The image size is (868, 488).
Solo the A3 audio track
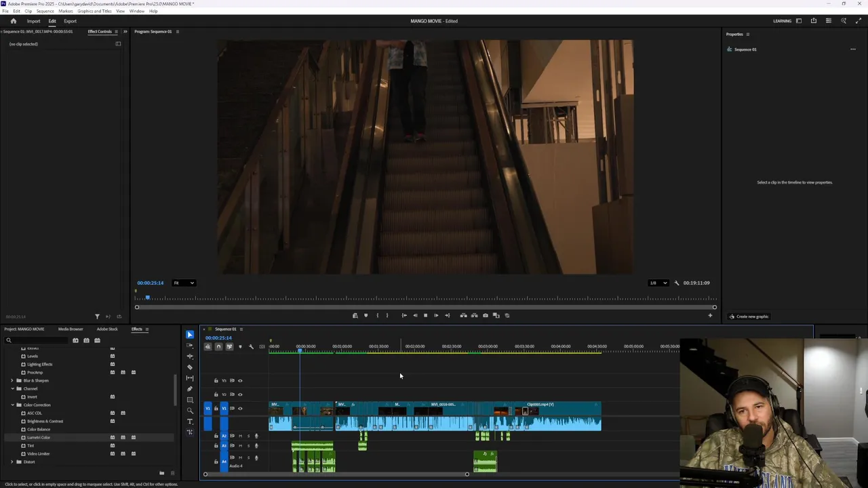pos(248,445)
